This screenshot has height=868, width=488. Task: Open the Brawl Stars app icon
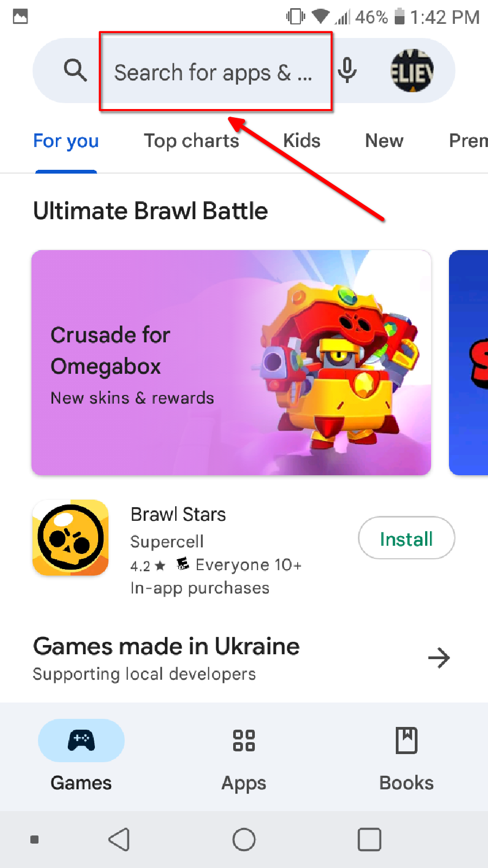[x=70, y=538]
